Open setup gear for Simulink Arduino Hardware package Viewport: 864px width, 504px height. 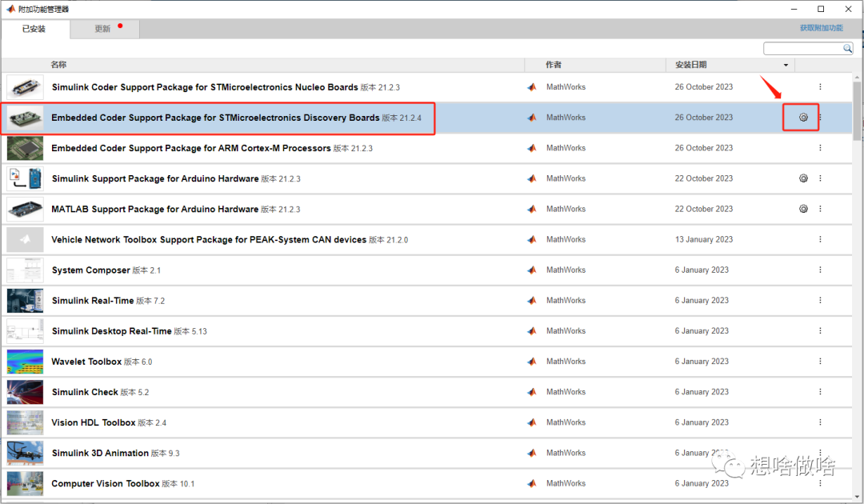pyautogui.click(x=803, y=178)
